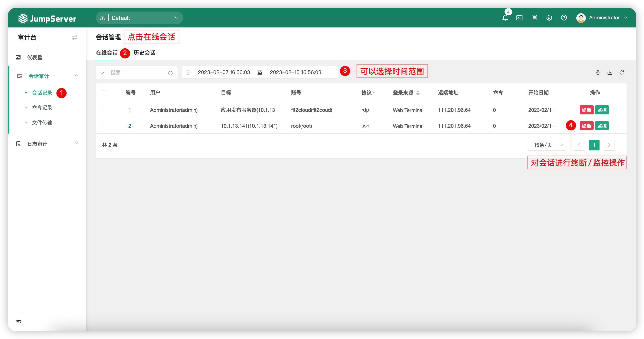Go to next page arrow
644x339 pixels.
(609, 145)
